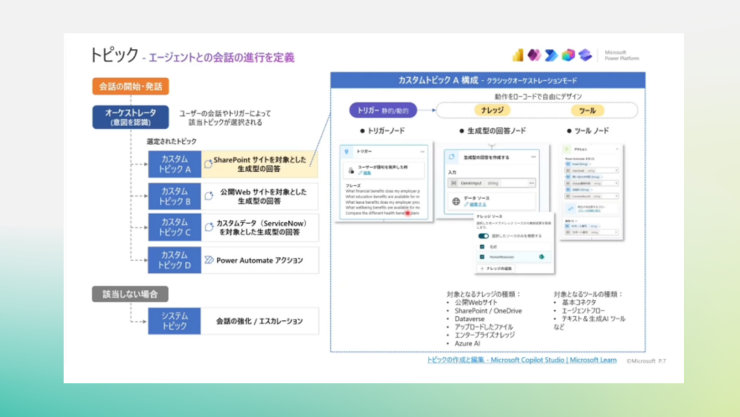740x417 pixels.
Task: Click the カスタムトピック B box
Action: click(175, 196)
